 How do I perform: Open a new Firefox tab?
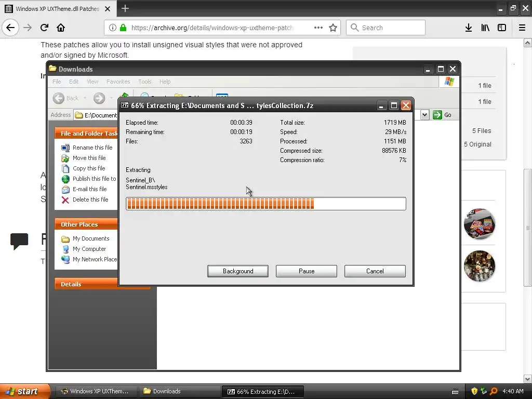(x=125, y=8)
